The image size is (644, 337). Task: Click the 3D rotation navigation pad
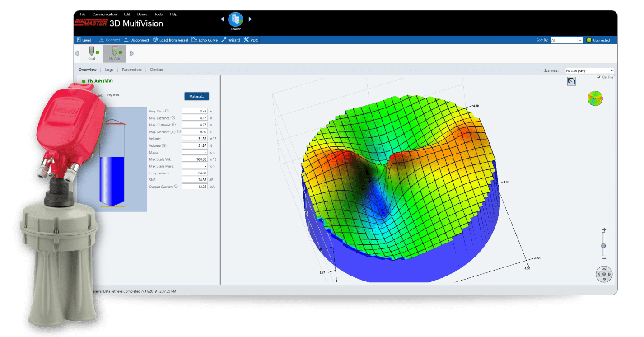tap(604, 274)
